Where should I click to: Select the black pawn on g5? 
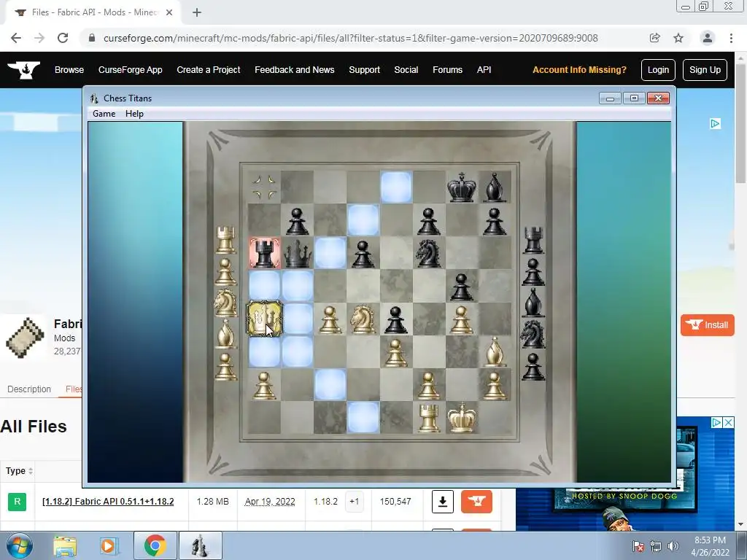462,286
